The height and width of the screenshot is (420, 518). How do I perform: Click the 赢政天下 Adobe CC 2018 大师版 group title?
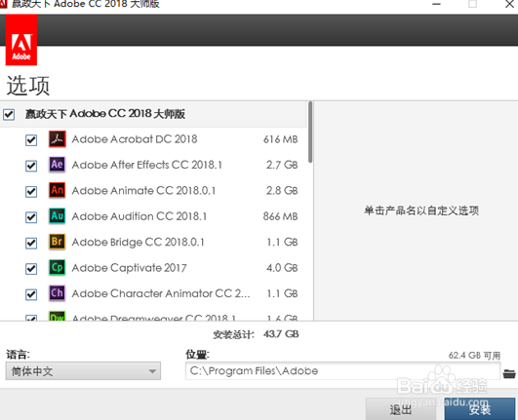click(x=105, y=114)
